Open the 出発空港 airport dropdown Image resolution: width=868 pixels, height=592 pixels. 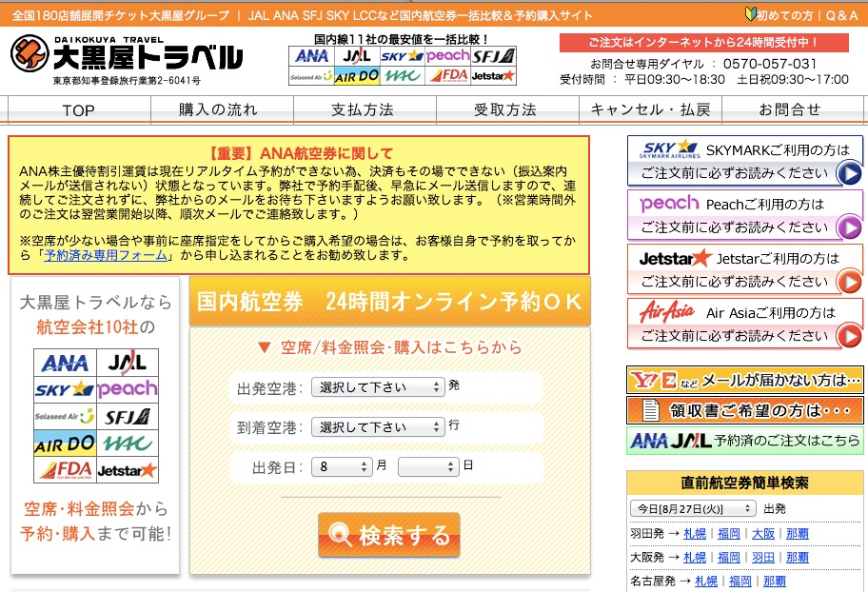378,386
